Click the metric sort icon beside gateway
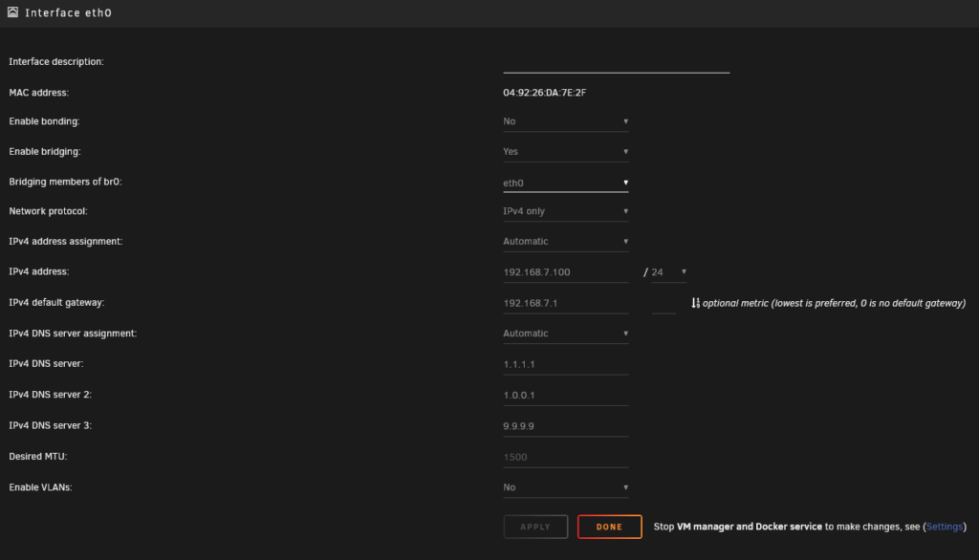 696,303
